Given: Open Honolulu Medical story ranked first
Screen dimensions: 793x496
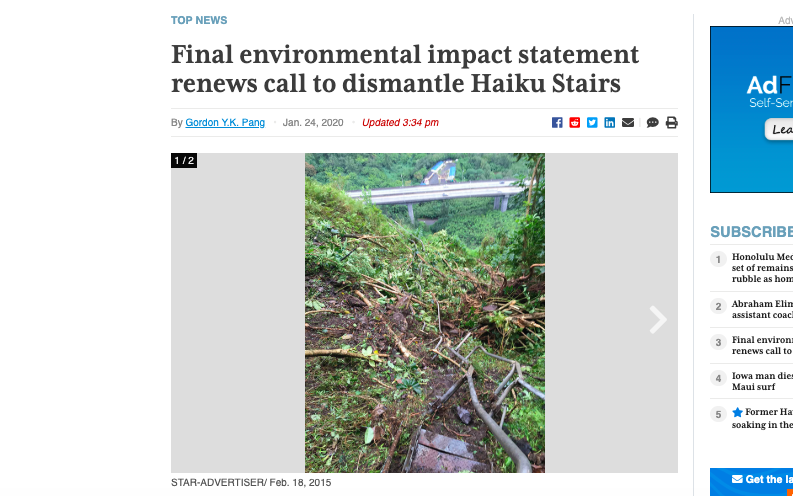Looking at the screenshot, I should click(762, 267).
